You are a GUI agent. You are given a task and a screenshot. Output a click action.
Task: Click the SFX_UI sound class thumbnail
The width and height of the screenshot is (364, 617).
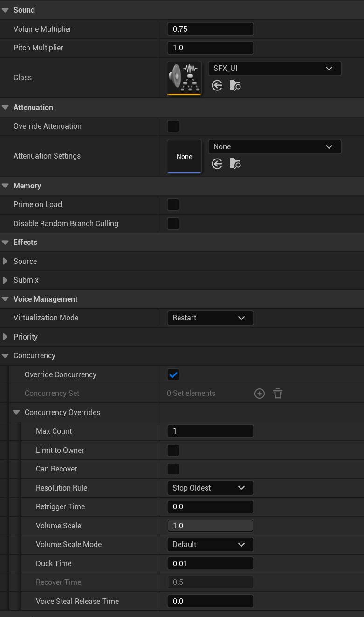coord(185,78)
